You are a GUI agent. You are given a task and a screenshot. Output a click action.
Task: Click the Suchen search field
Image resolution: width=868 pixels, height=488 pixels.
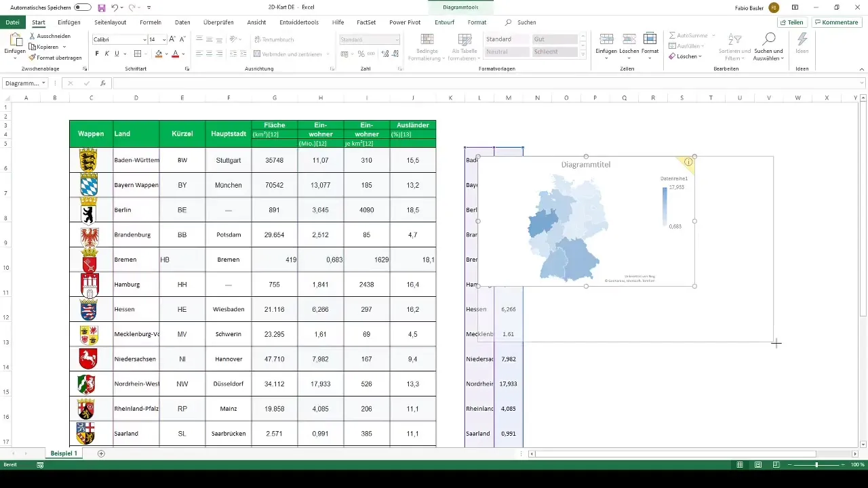[527, 22]
